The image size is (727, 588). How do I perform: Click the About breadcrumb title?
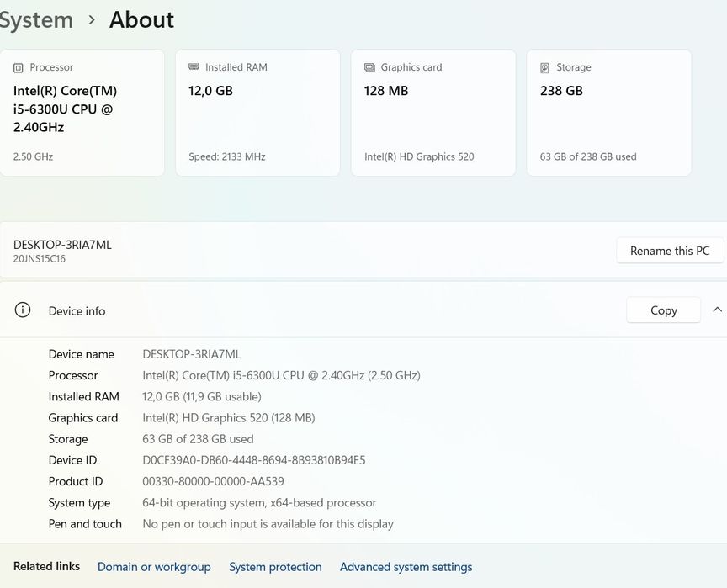click(x=141, y=20)
